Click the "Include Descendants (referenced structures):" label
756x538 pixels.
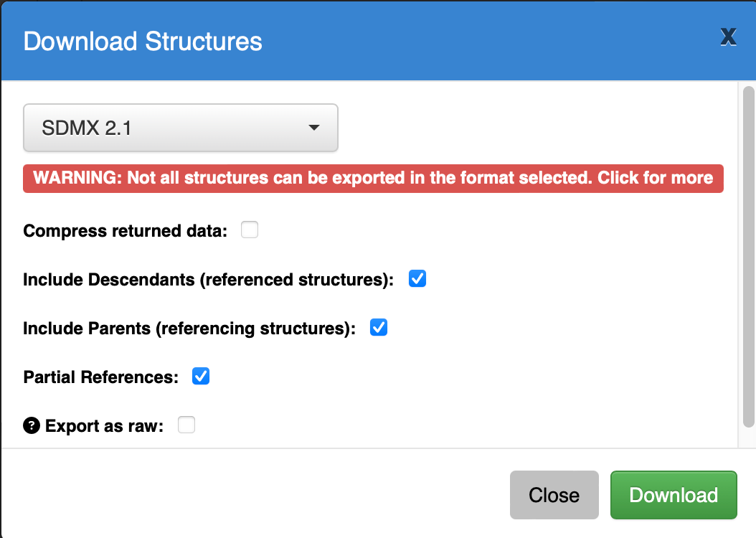click(x=208, y=280)
